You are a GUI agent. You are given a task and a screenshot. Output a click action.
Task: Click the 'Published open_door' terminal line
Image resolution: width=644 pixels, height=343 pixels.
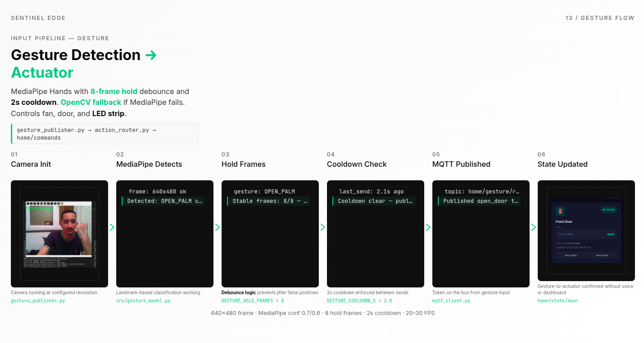[479, 201]
